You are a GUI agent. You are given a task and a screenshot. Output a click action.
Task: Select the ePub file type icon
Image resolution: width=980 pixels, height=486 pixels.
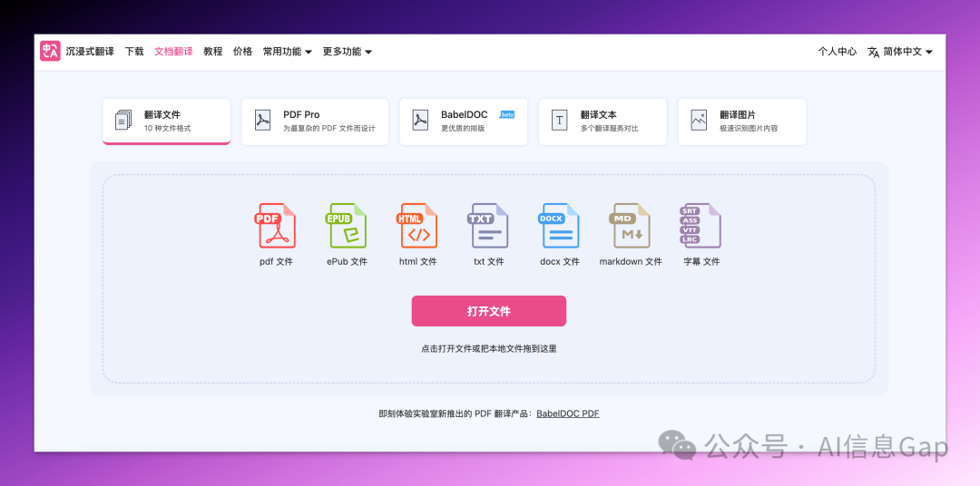point(347,226)
